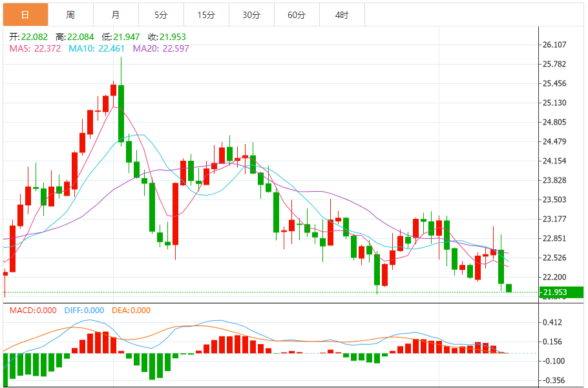Image resolution: width=588 pixels, height=388 pixels.
Task: Open the 30分 chart tab
Action: point(251,15)
